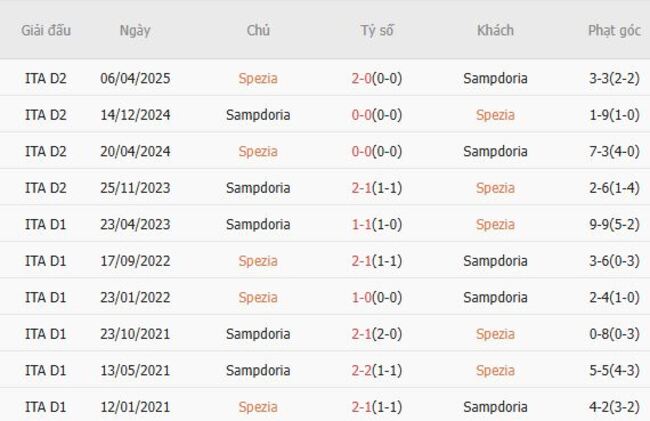Click home team Spezia in 06/04/2025 match
This screenshot has height=421, width=650.
point(258,78)
